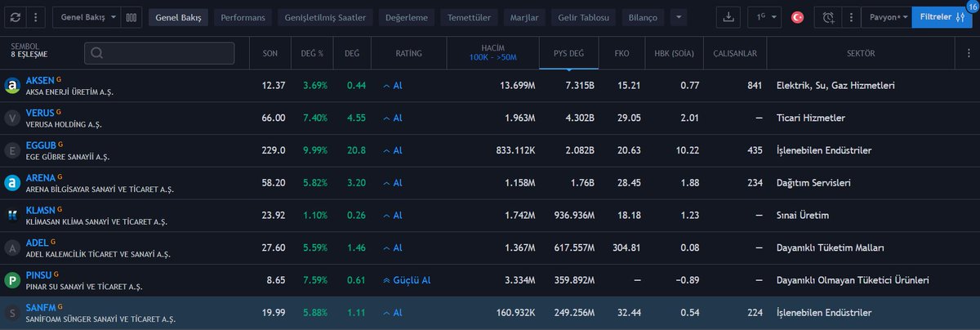The width and height of the screenshot is (980, 330).
Task: Click the ADEL ticker link
Action: pyautogui.click(x=38, y=243)
